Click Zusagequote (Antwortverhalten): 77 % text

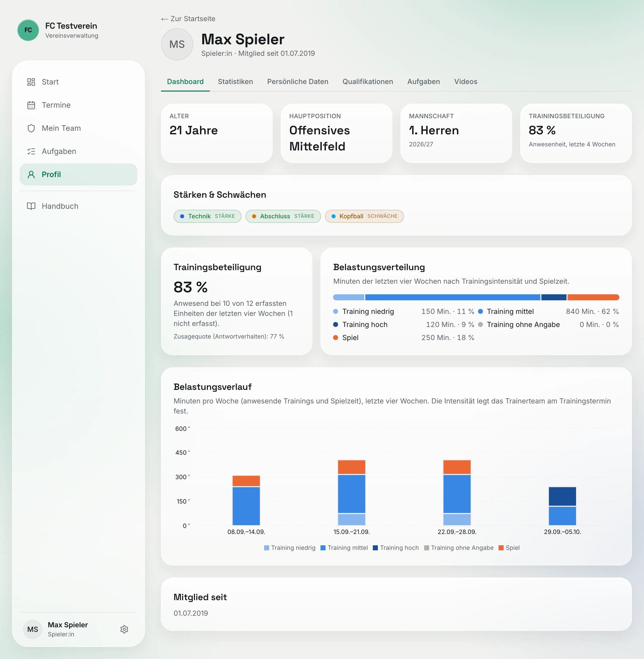point(229,337)
